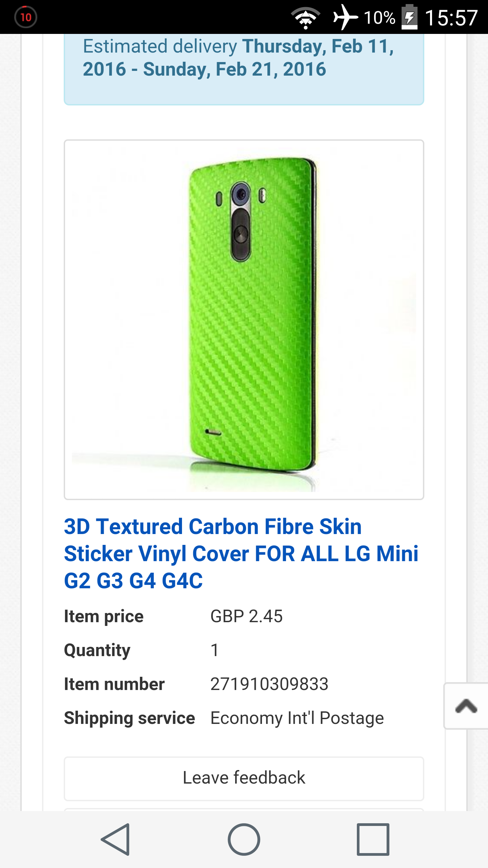
Task: Open the 3D Textured Carbon Fibre Skin listing
Action: click(241, 553)
